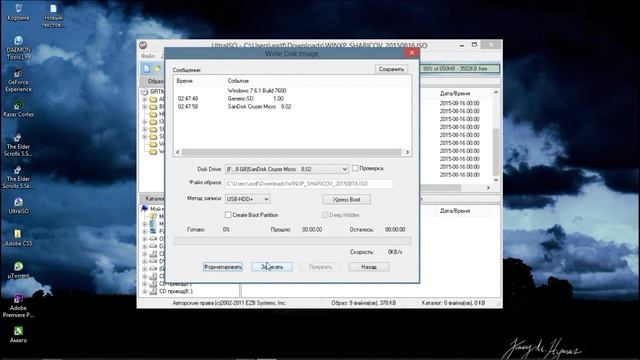
Task: Select the Windows 7 6.1 Build 7600 log line
Action: [x=257, y=91]
